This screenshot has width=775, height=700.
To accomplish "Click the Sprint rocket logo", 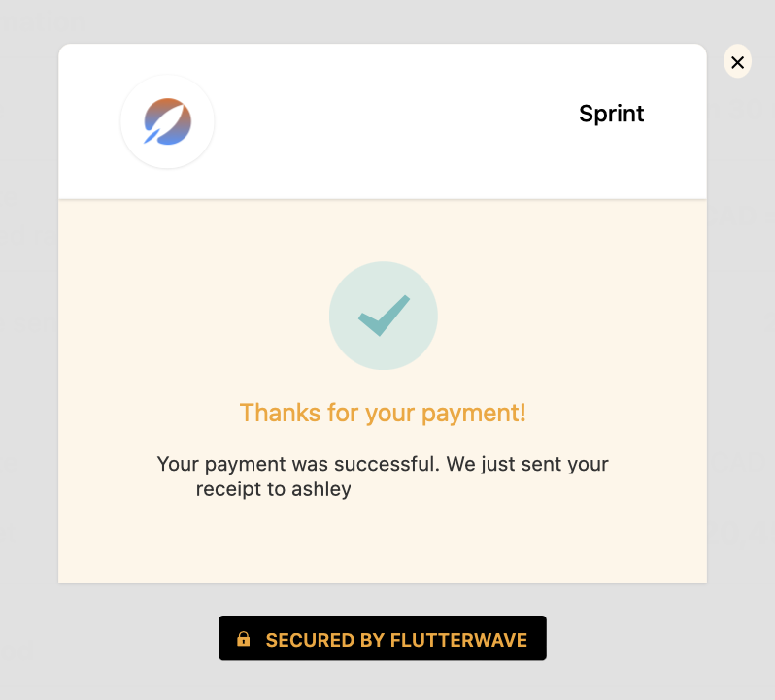I will [x=167, y=121].
